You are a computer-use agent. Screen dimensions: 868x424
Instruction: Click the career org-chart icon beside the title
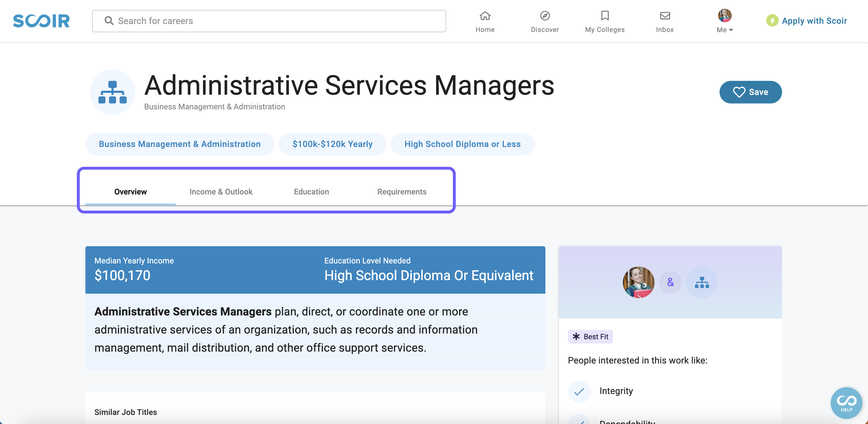(113, 92)
